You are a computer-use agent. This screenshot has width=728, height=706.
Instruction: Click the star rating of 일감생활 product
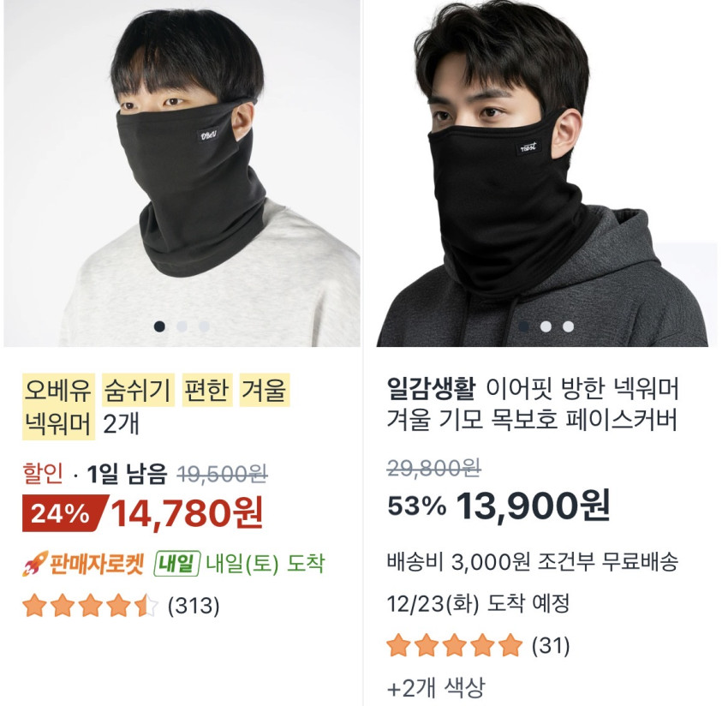click(x=454, y=644)
